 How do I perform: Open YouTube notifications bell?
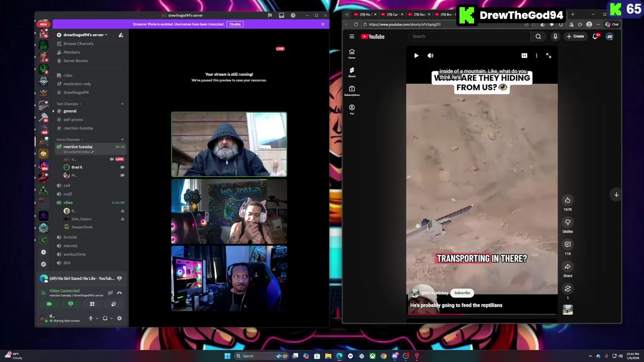[x=595, y=36]
